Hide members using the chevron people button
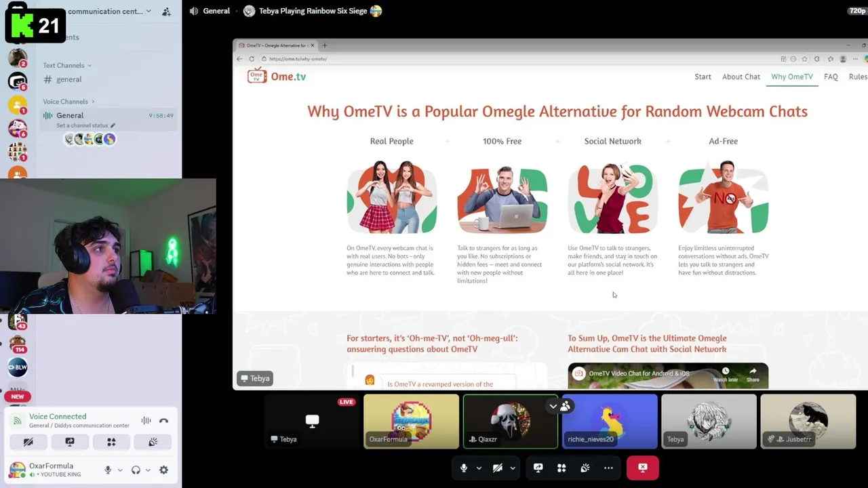868x488 pixels. point(559,406)
